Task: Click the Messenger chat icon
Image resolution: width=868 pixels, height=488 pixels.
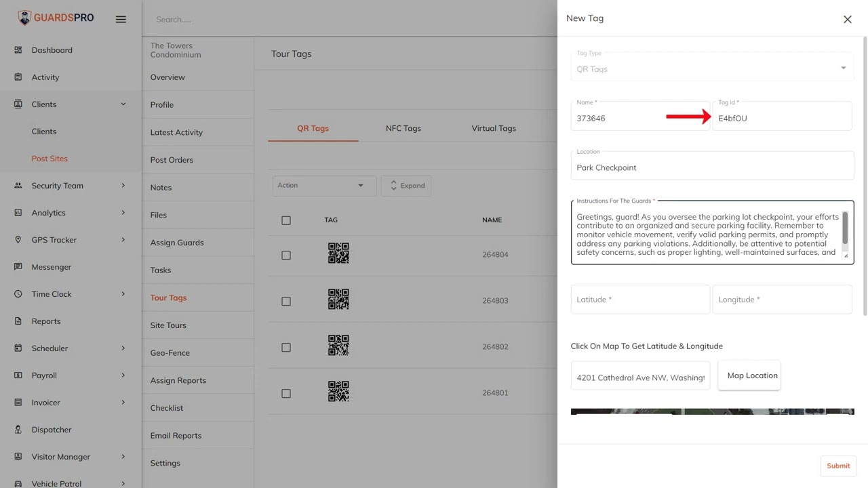Action: 18,267
